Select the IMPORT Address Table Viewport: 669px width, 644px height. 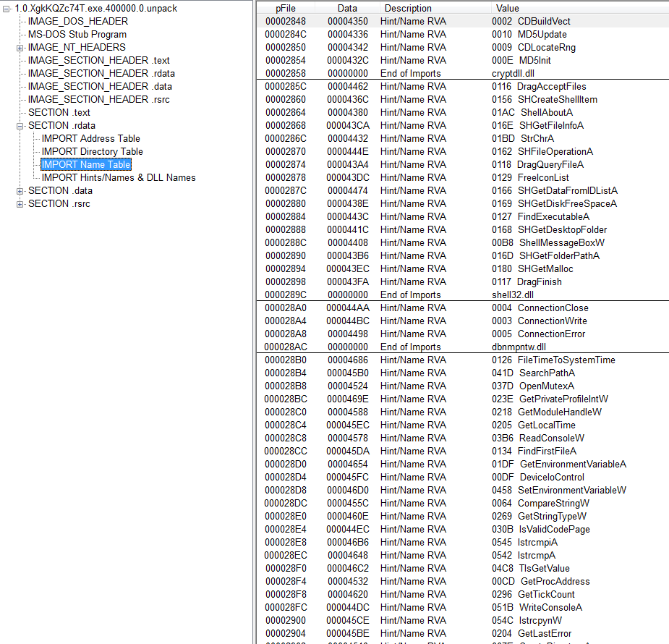89,138
